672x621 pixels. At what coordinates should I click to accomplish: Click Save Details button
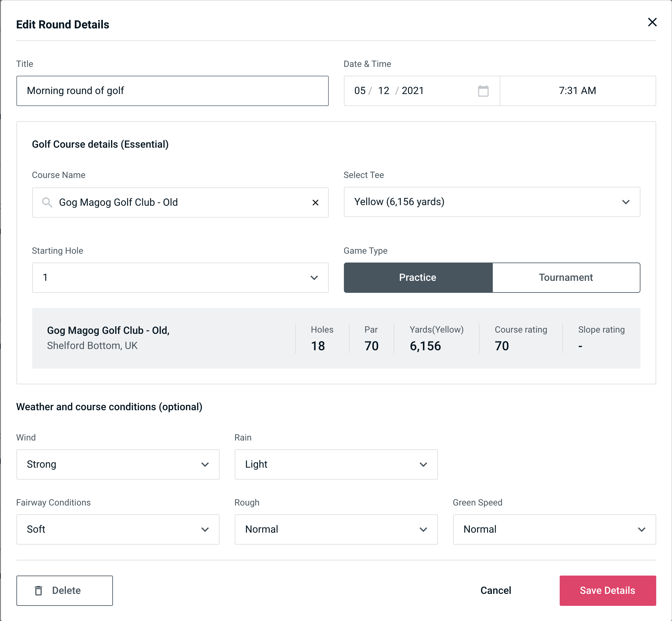coord(607,590)
